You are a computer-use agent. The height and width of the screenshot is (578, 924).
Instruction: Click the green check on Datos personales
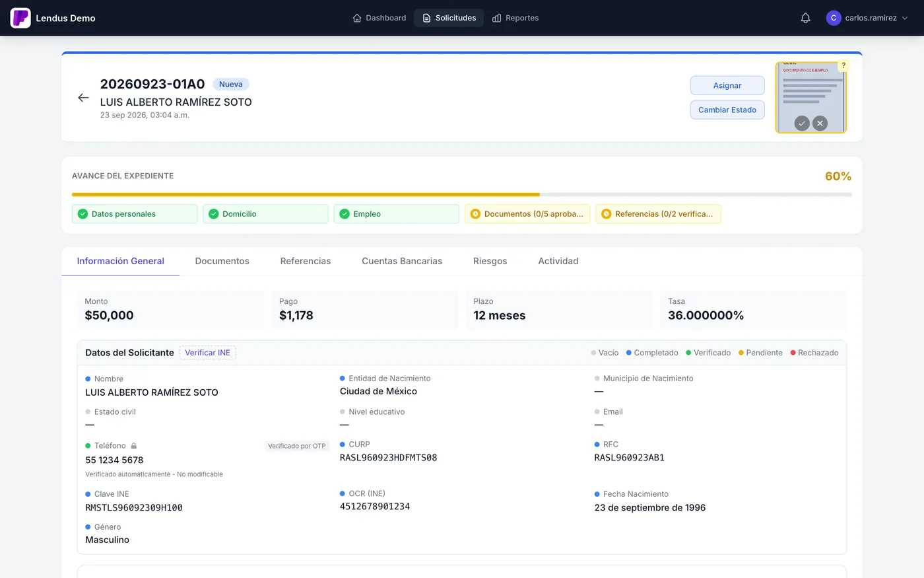(82, 214)
